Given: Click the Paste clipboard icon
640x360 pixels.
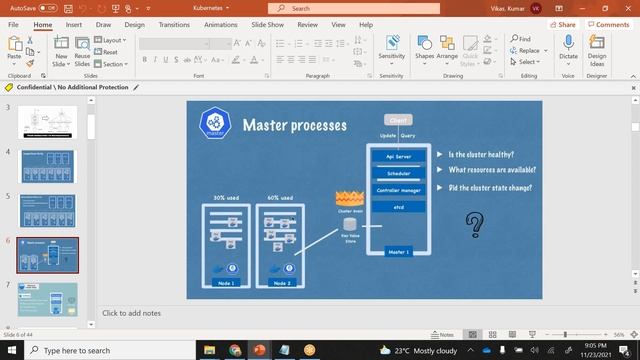Looking at the screenshot, I should click(15, 44).
